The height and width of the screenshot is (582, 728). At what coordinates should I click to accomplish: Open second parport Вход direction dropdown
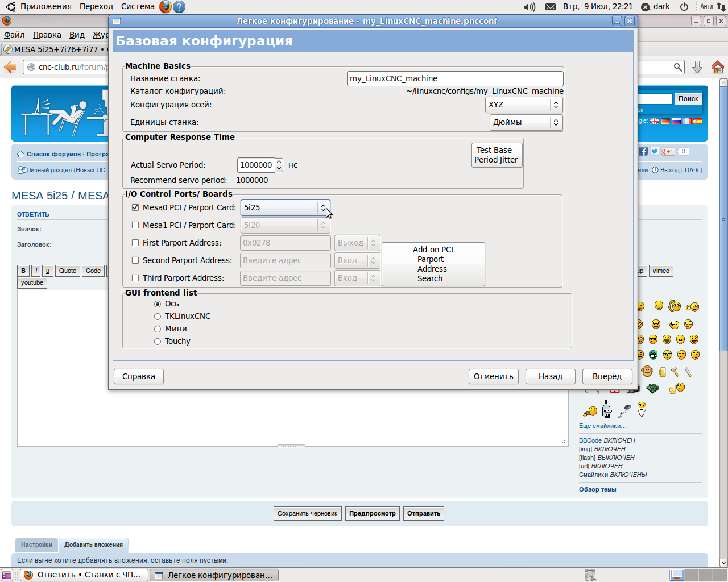pos(357,260)
